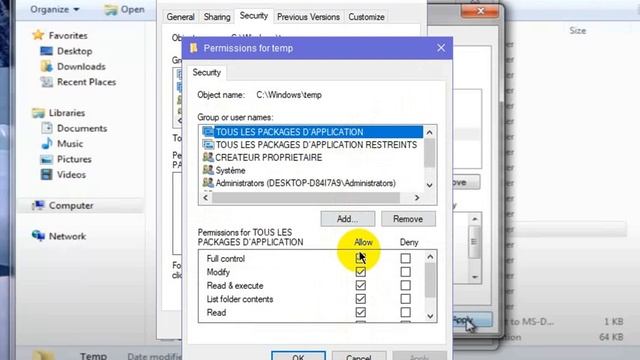Uncheck Allow for List folder contents
The image size is (640, 360).
coord(360,299)
